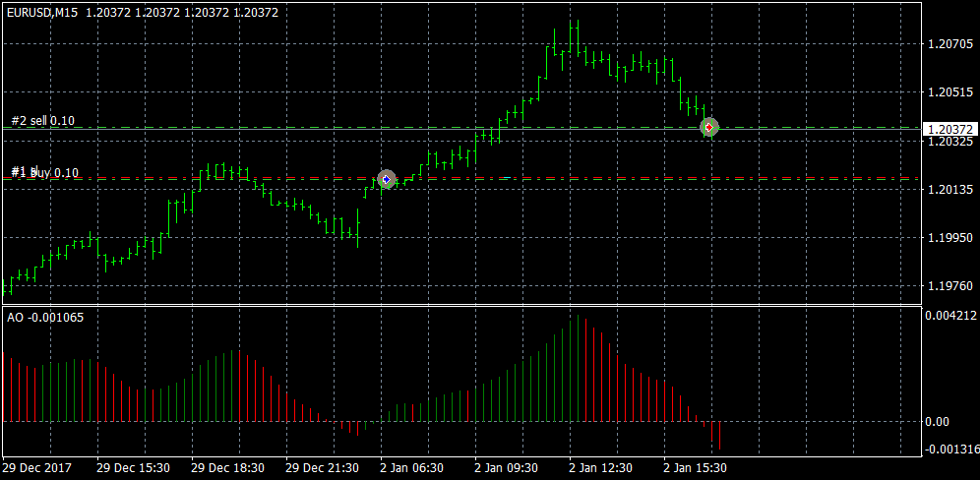The width and height of the screenshot is (980, 480).
Task: Click the -0.001316 AO scale value
Action: (950, 449)
